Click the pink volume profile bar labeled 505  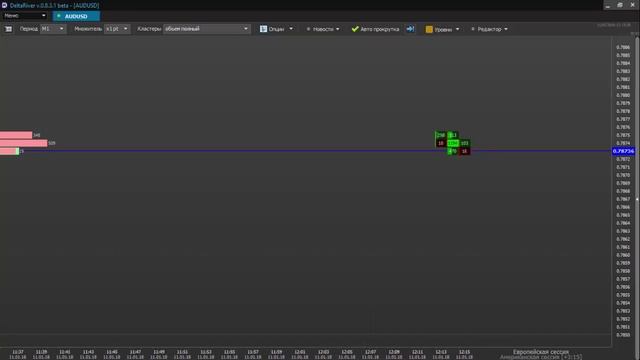click(23, 143)
